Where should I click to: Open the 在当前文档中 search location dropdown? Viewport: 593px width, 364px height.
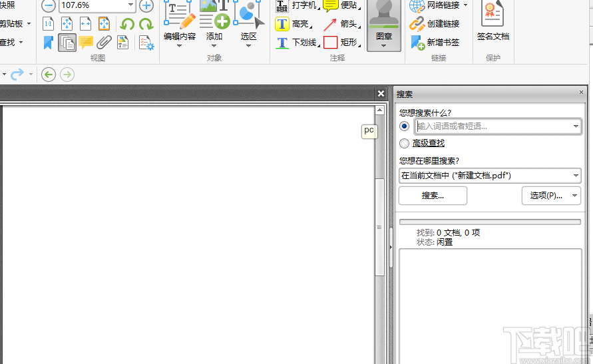[490, 176]
